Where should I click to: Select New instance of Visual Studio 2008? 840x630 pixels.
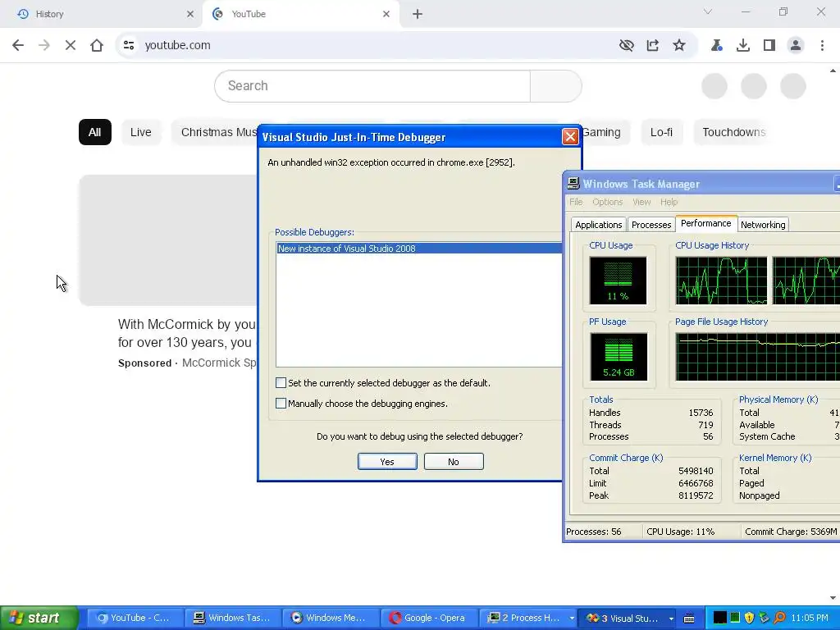coord(419,249)
